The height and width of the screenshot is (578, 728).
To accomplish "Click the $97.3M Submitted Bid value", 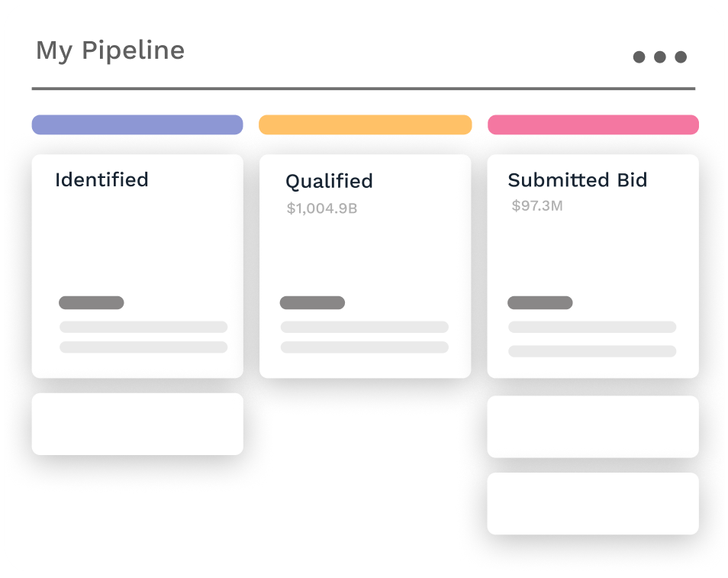I will click(536, 205).
